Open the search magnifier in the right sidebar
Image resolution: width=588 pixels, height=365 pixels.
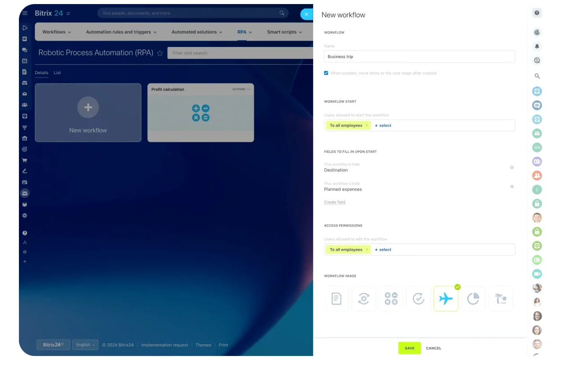[x=537, y=76]
